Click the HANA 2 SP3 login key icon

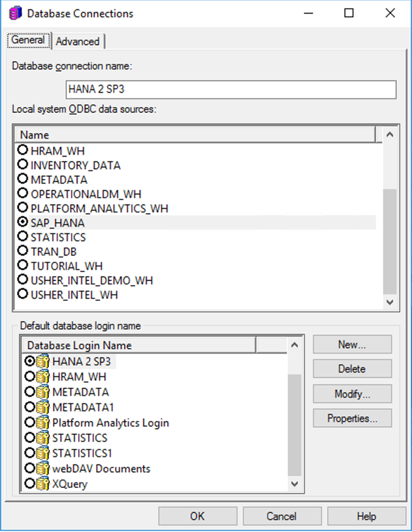pos(43,361)
